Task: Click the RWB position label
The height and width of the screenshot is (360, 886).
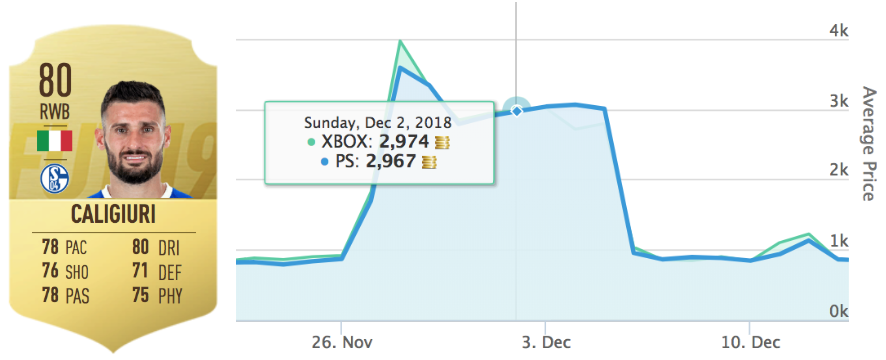Action: (55, 113)
